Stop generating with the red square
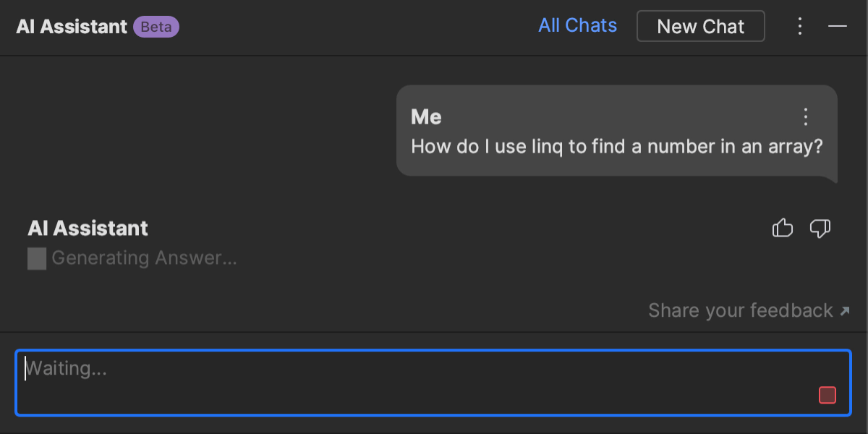 (x=827, y=395)
